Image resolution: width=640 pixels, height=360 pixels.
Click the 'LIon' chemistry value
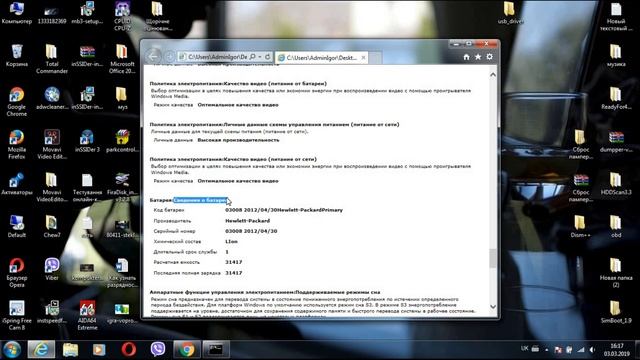(231, 242)
